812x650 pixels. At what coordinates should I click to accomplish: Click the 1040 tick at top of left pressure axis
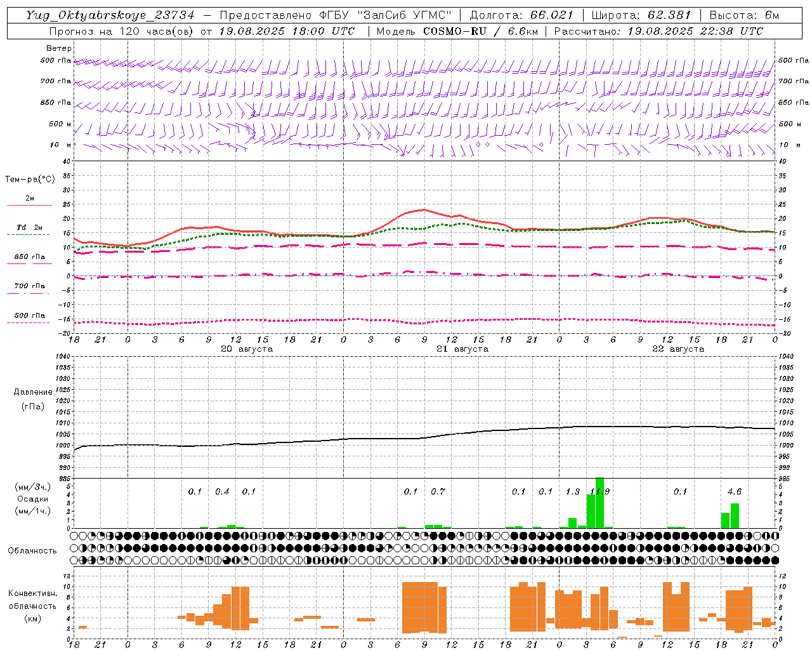coord(63,356)
